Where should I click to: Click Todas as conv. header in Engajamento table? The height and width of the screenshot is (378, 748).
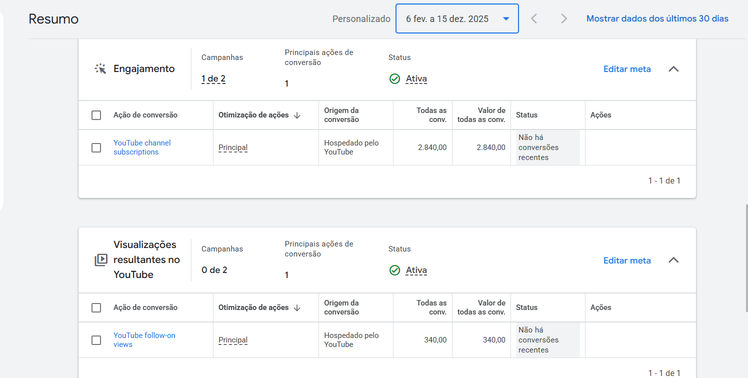[431, 115]
